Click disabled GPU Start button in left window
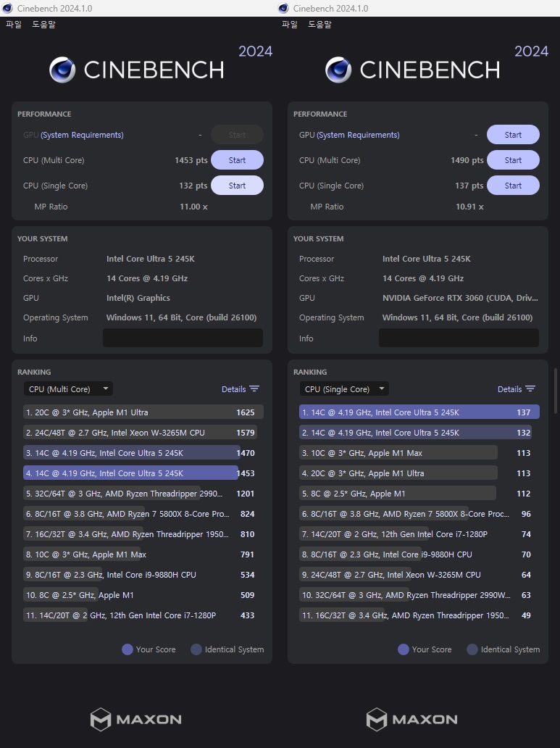This screenshot has height=748, width=560. pos(237,135)
